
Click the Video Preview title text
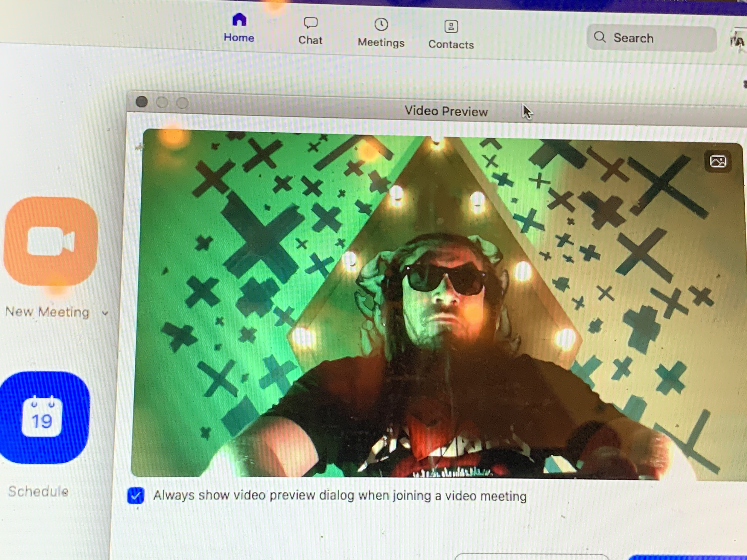446,111
